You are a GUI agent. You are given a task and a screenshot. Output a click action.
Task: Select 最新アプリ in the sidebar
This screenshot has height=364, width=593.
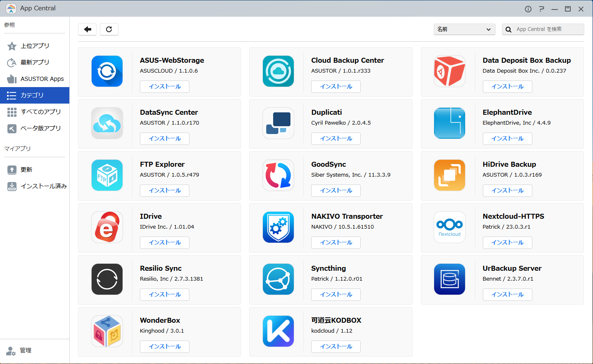[x=35, y=62]
